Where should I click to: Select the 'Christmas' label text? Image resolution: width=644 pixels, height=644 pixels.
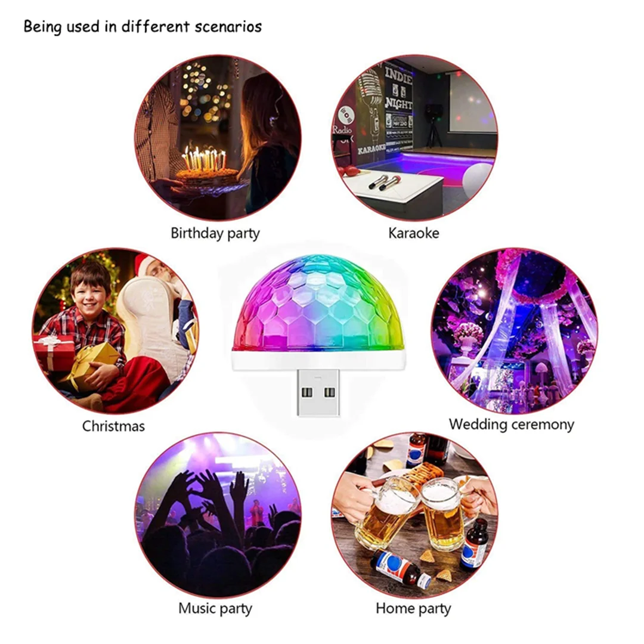113,426
